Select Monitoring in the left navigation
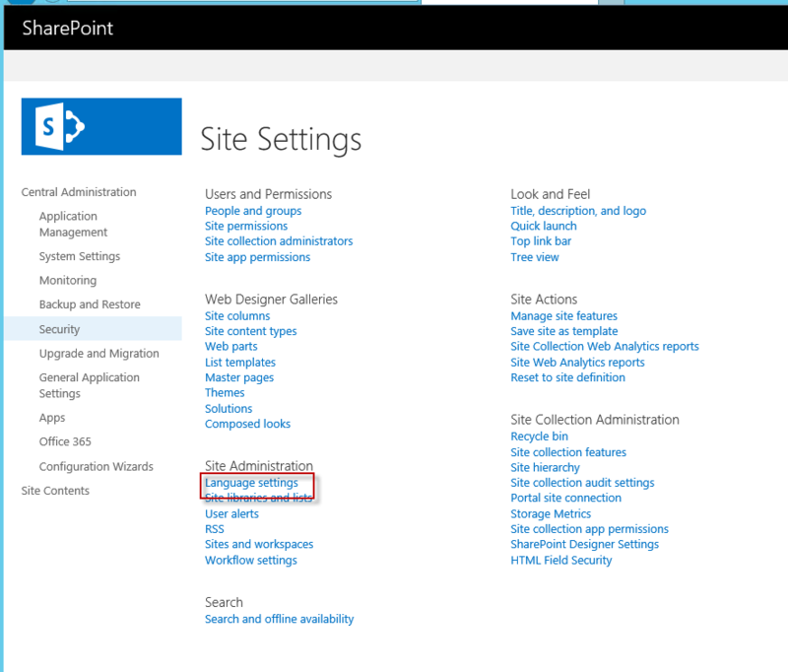788x672 pixels. [68, 281]
